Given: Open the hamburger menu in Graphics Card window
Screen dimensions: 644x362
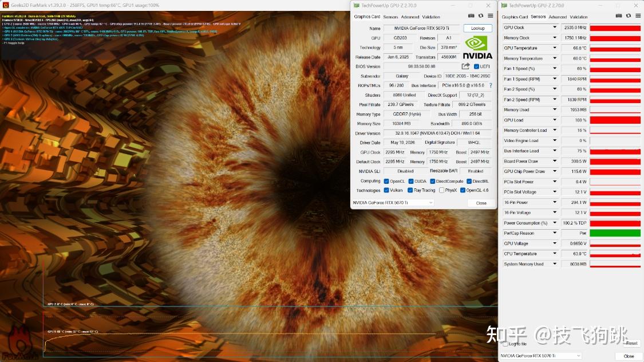Looking at the screenshot, I should [x=491, y=16].
